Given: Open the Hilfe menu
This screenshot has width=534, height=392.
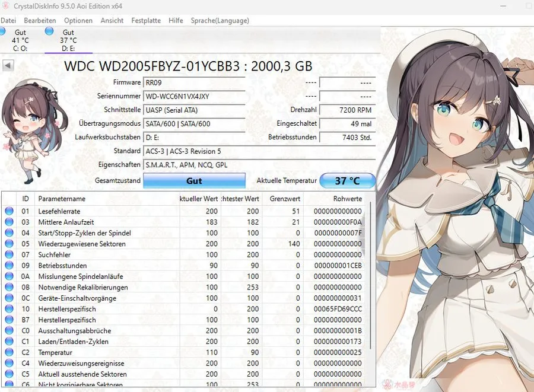Looking at the screenshot, I should (176, 20).
